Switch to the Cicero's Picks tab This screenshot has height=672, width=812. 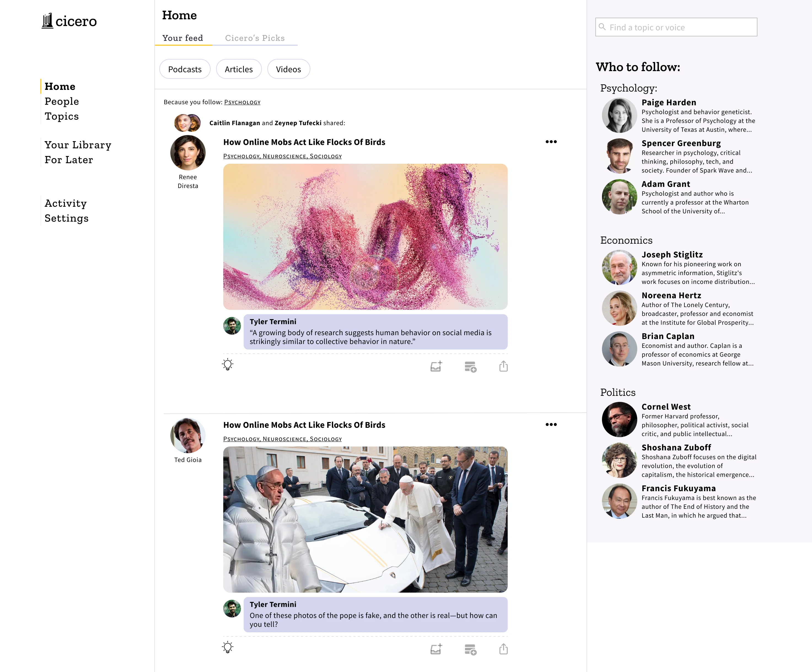coord(255,38)
